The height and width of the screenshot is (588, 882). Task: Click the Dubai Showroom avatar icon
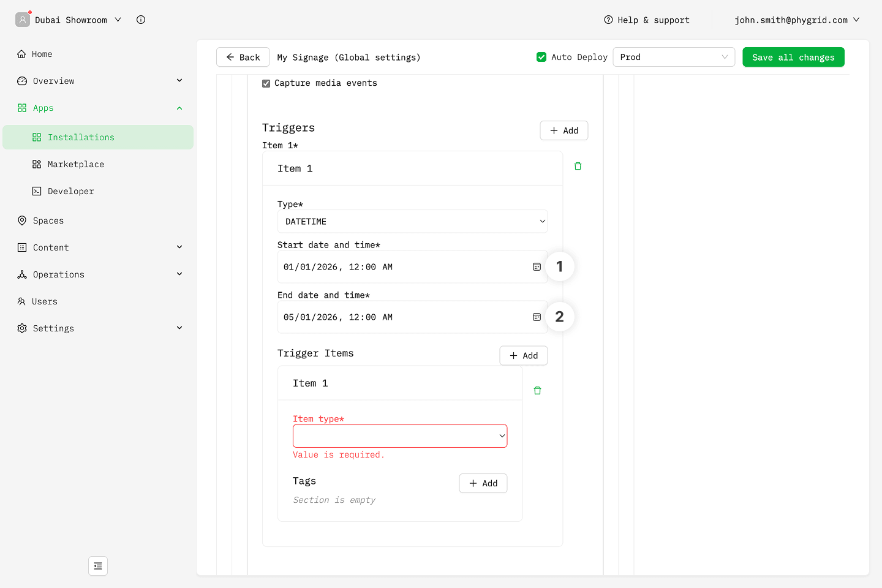(x=23, y=20)
